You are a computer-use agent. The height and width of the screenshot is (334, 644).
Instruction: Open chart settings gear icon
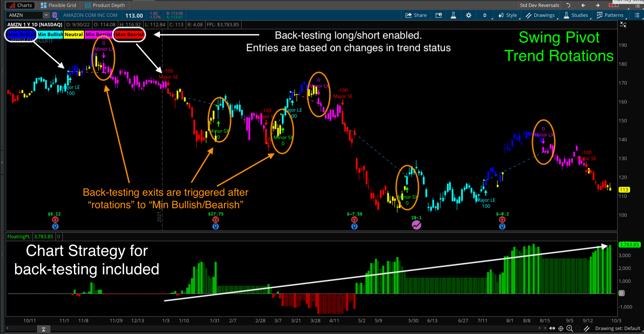[469, 15]
